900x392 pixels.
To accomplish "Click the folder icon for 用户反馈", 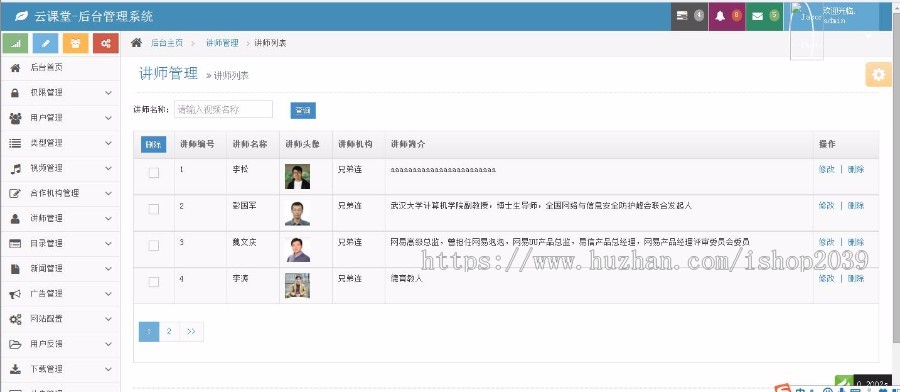I will [15, 344].
